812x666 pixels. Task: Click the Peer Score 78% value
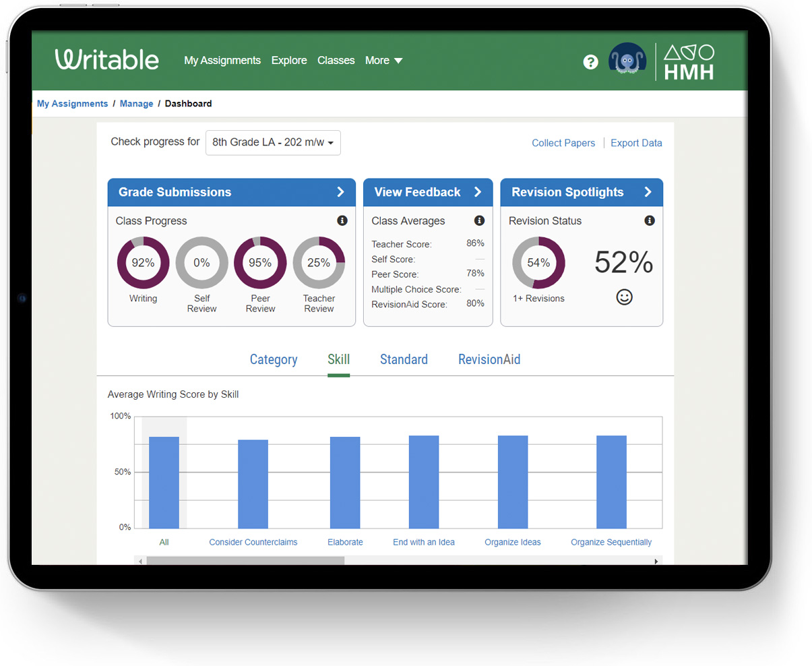click(475, 274)
